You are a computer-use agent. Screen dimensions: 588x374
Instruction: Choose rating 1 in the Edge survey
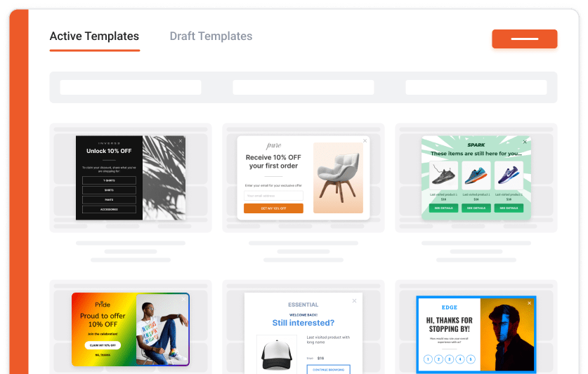(x=428, y=359)
